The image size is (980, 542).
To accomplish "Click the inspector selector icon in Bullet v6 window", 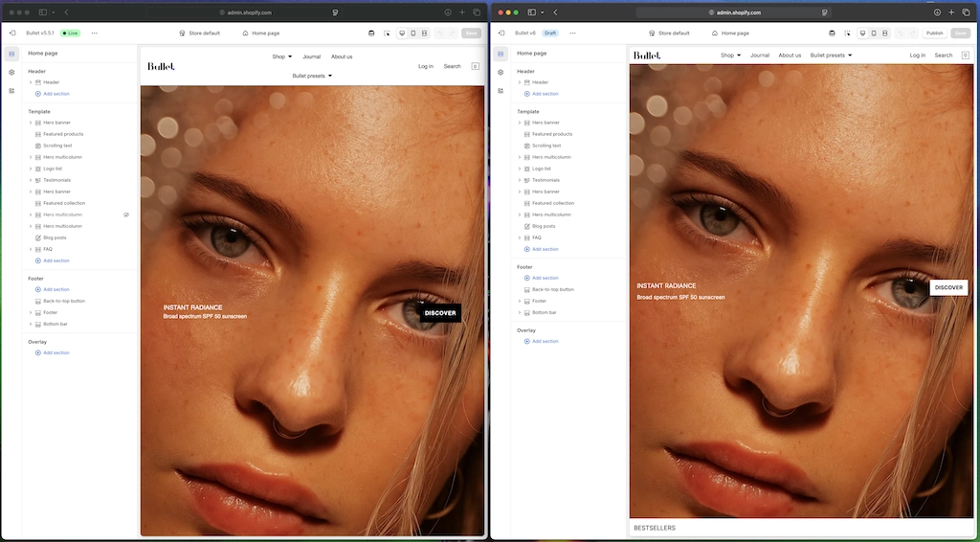I will 846,34.
